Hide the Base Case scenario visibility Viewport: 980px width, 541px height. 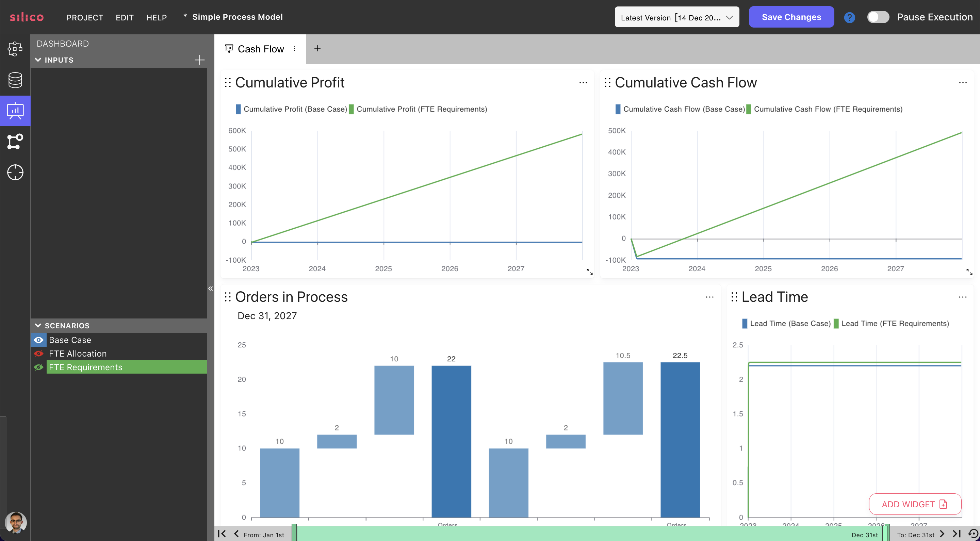pos(38,340)
